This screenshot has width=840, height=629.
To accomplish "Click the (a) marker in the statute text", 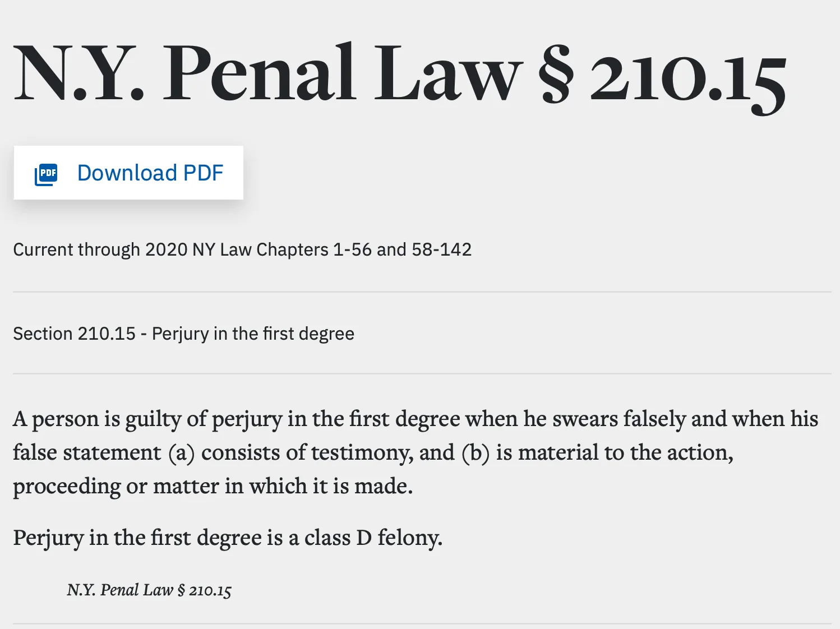I will tap(182, 453).
